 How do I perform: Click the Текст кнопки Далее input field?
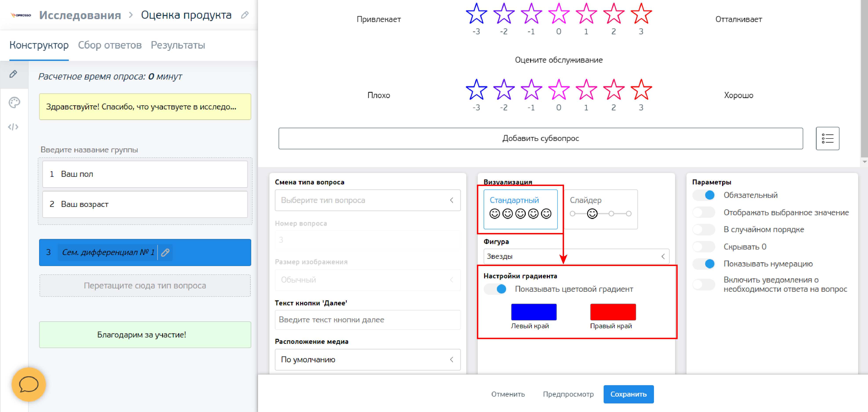pyautogui.click(x=368, y=320)
